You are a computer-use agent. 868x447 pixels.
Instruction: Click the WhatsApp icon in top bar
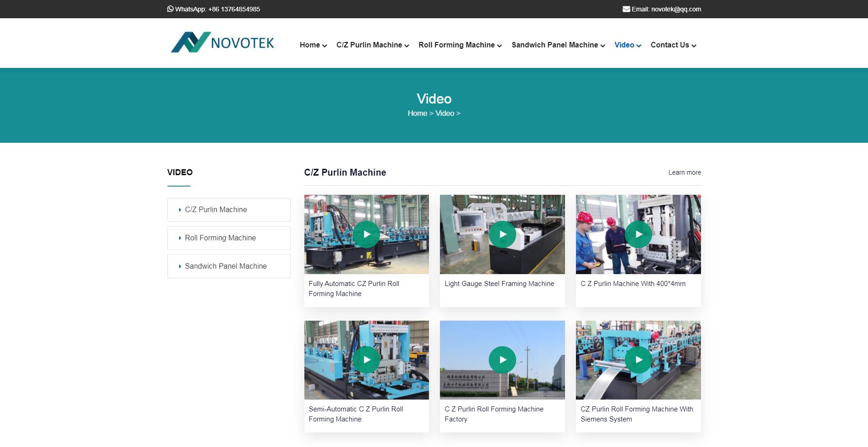[x=170, y=9]
